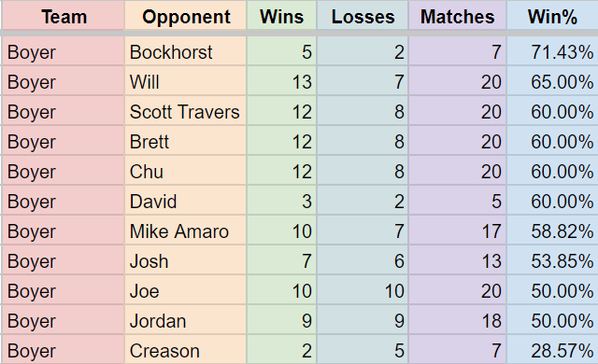Select the Opponent column header
Image resolution: width=598 pixels, height=364 pixels.
pos(185,15)
